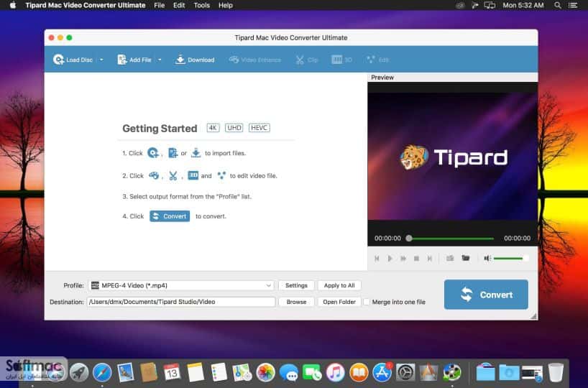Open the Apple menu
The width and height of the screenshot is (588, 388).
tap(13, 5)
